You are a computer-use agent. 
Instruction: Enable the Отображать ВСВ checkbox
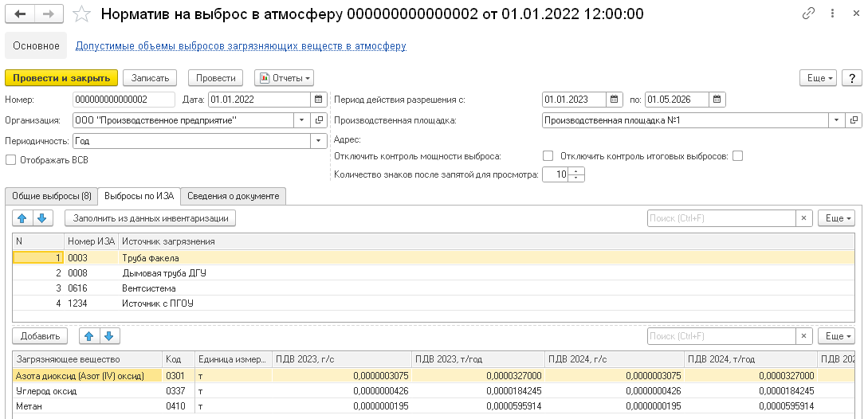10,159
